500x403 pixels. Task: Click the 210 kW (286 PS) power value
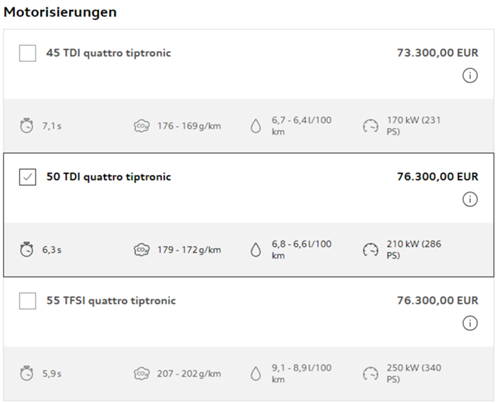[x=414, y=250]
